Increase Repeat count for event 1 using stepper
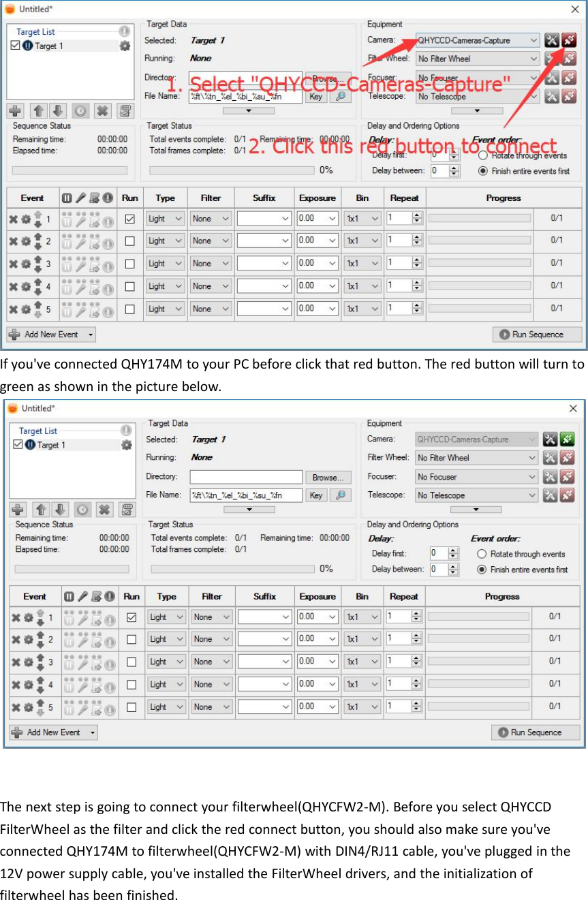This screenshot has width=588, height=900. coord(416,215)
